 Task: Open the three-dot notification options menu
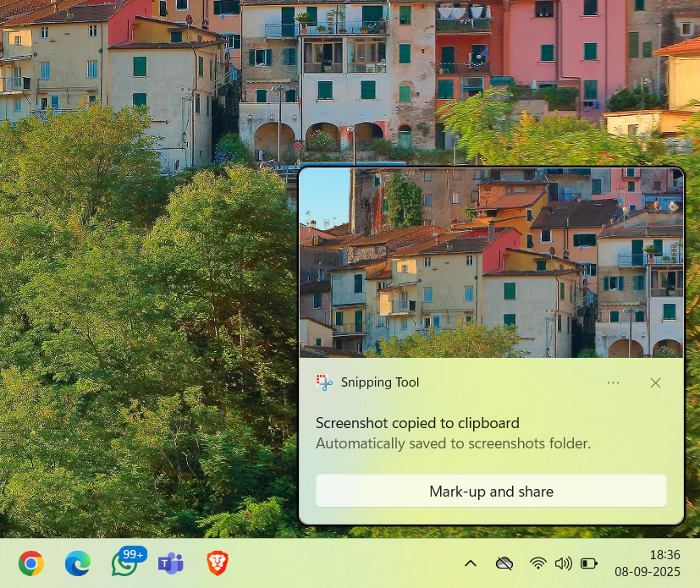tap(613, 383)
